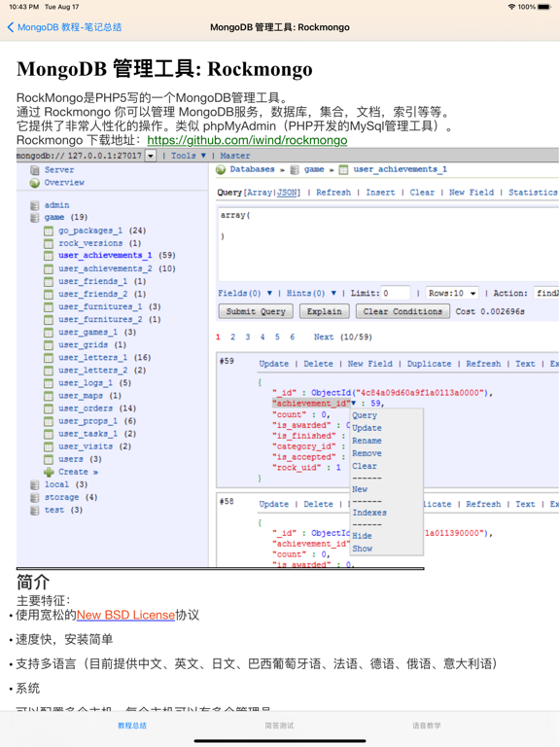Screen dimensions: 560x747
Task: Click into the array( query text area
Action: 388,244
